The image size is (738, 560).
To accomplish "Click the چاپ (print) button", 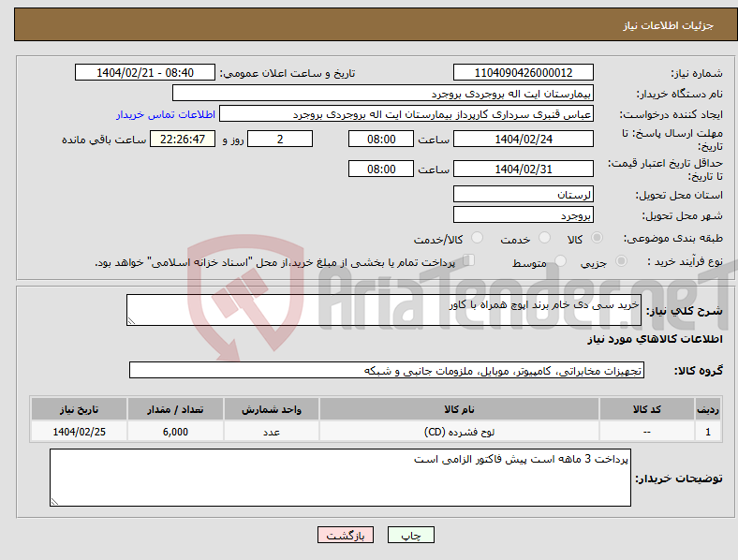I will pos(410,535).
